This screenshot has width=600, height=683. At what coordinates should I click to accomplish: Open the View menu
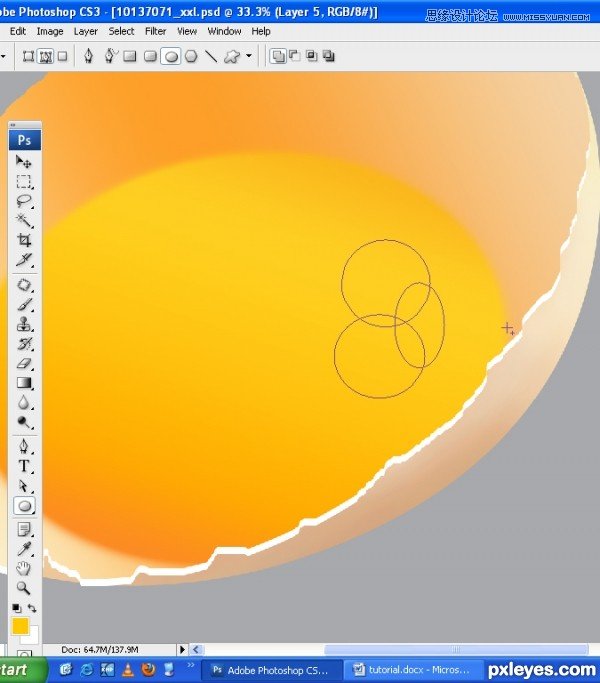pyautogui.click(x=187, y=31)
